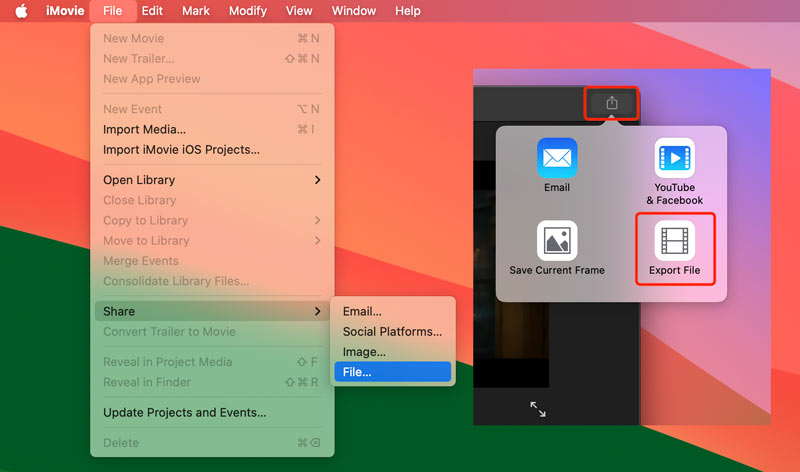
Task: Select the Share menu entry
Action: click(x=212, y=311)
